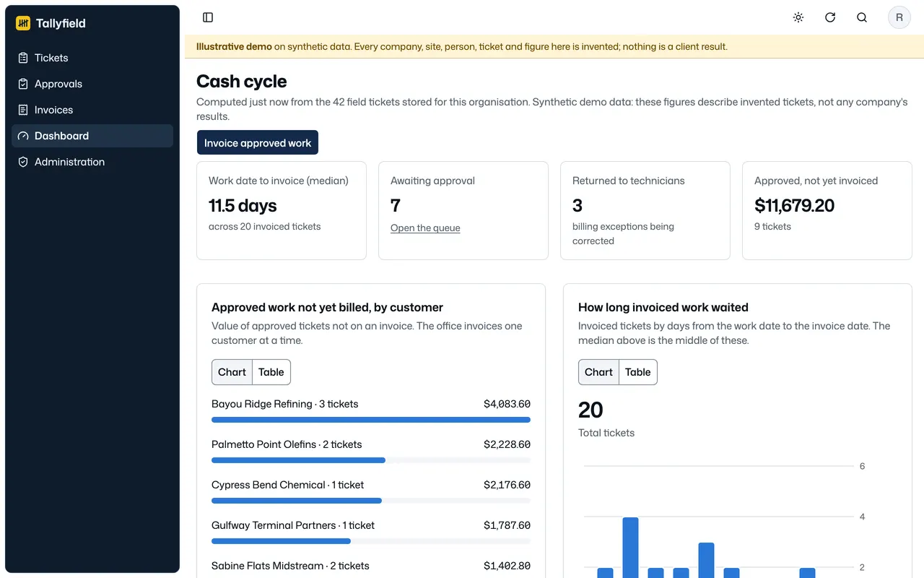Open the user avatar R menu
This screenshot has width=924, height=578.
(x=899, y=17)
